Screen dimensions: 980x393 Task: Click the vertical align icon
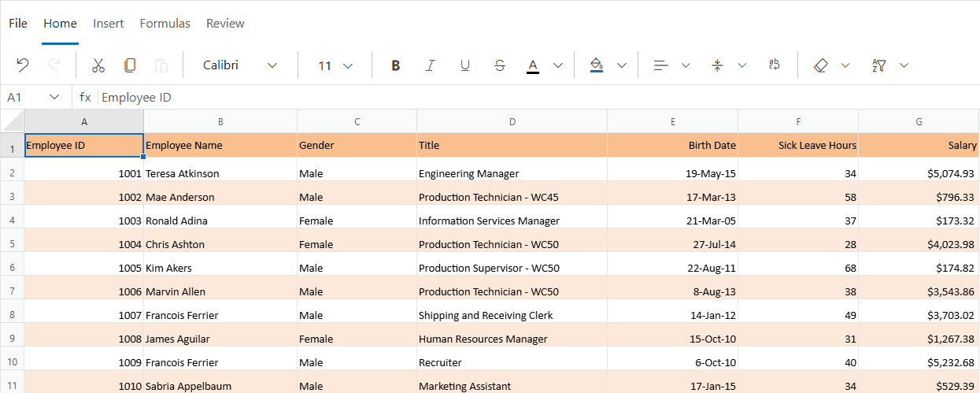[x=717, y=65]
